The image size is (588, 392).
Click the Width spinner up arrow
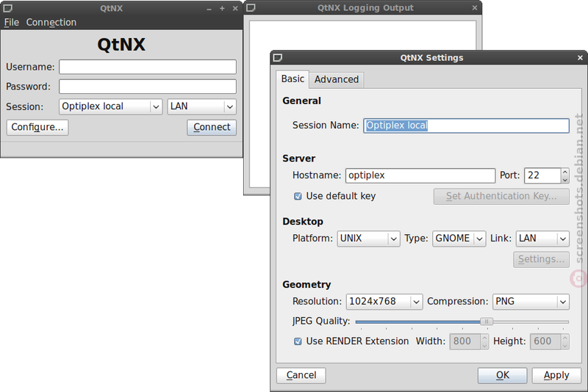pyautogui.click(x=484, y=338)
